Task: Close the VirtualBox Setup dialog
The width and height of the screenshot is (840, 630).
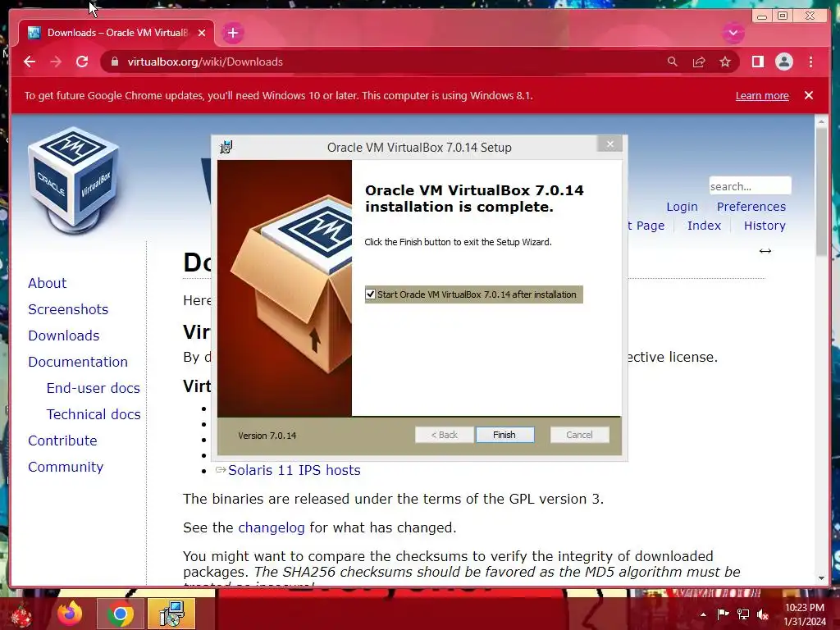Action: pyautogui.click(x=609, y=144)
